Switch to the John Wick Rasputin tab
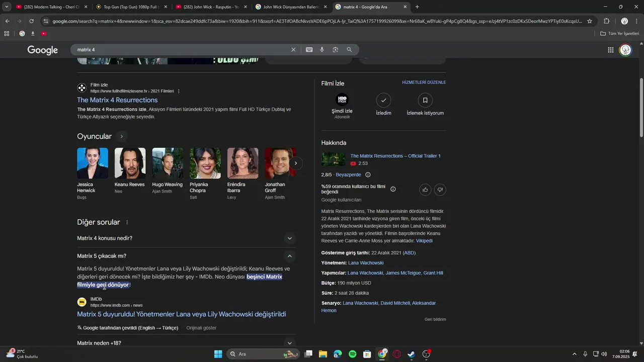Screen dimensions: 644x362 click(211, 7)
